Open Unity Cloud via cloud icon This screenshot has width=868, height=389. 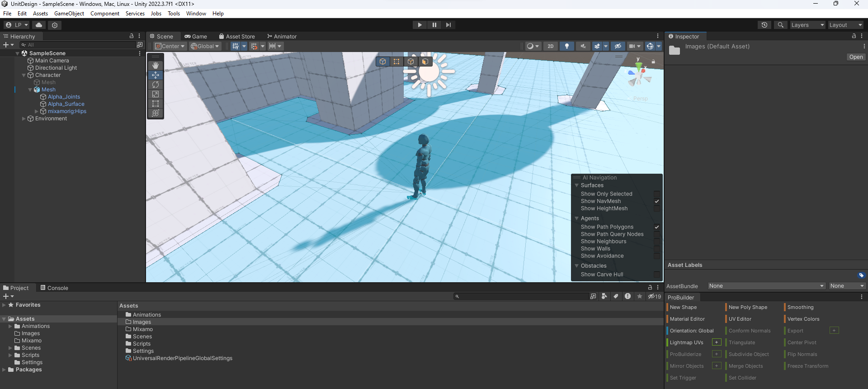pos(39,25)
